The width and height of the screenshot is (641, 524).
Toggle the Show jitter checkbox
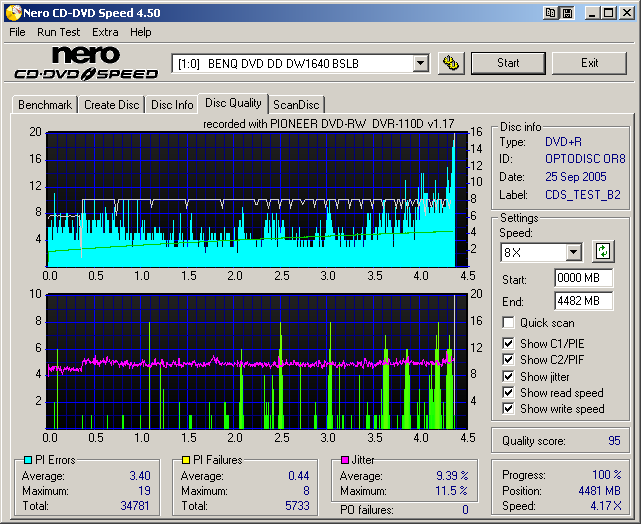click(x=509, y=376)
